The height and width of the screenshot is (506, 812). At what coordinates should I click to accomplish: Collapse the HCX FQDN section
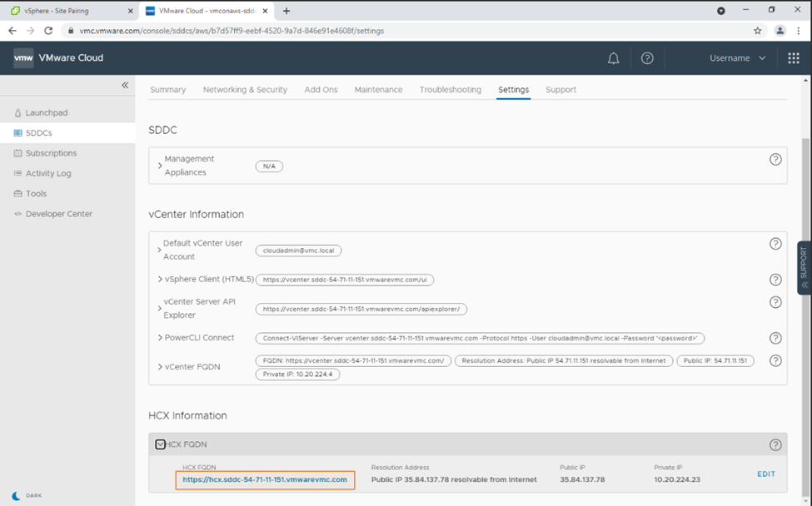coord(161,445)
